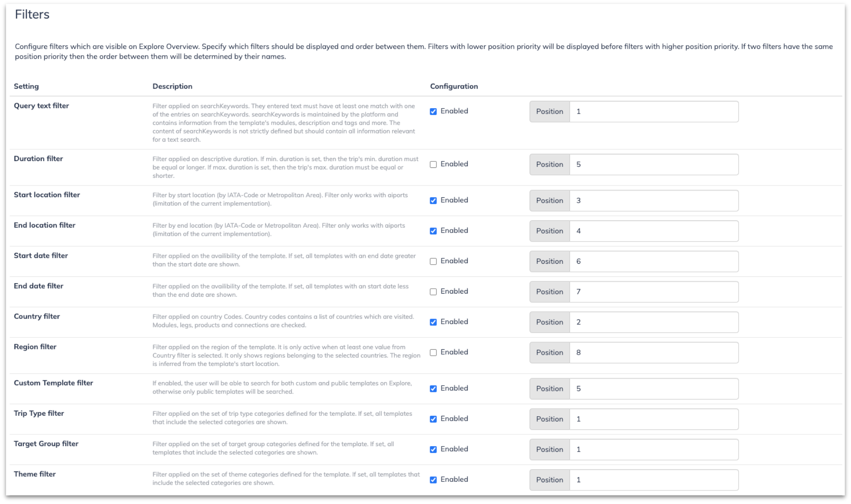Uncheck the End location filter checkbox
The image size is (851, 504).
[x=433, y=231]
